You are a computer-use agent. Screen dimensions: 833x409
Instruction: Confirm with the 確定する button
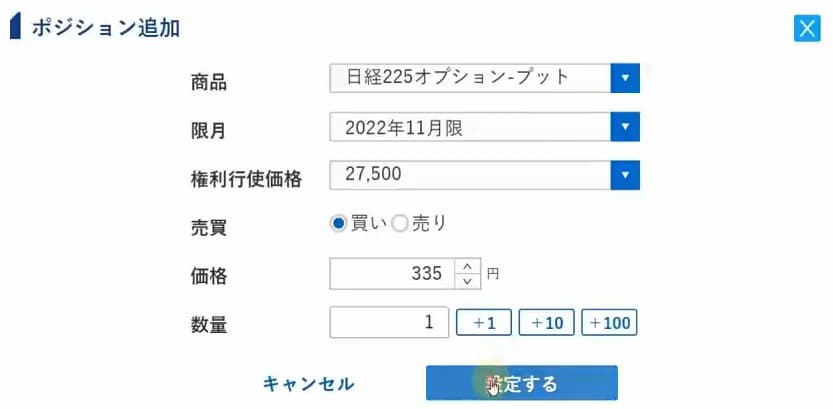point(521,383)
